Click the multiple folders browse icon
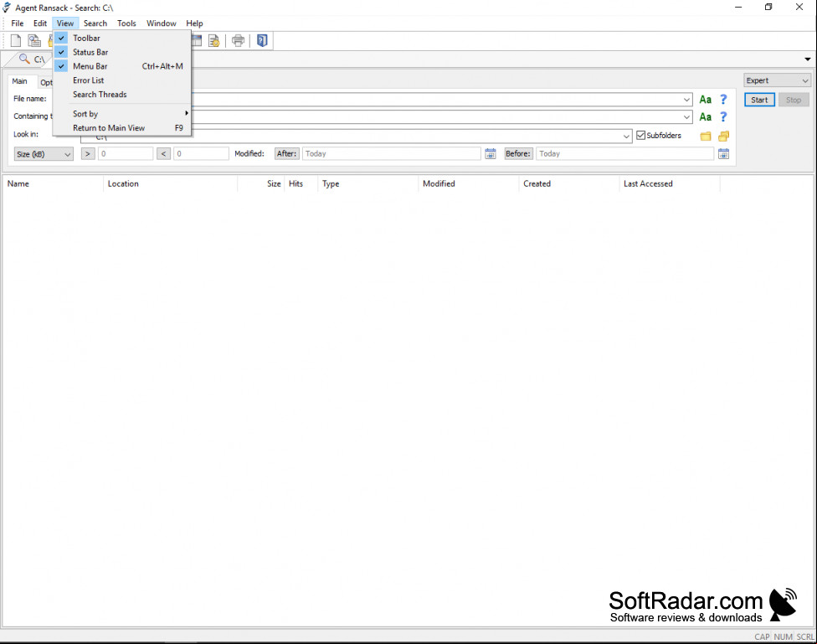The image size is (817, 644). pyautogui.click(x=724, y=137)
